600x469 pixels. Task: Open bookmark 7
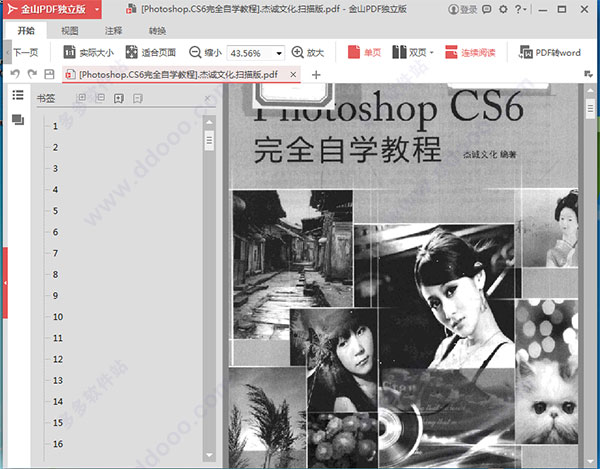pyautogui.click(x=55, y=253)
